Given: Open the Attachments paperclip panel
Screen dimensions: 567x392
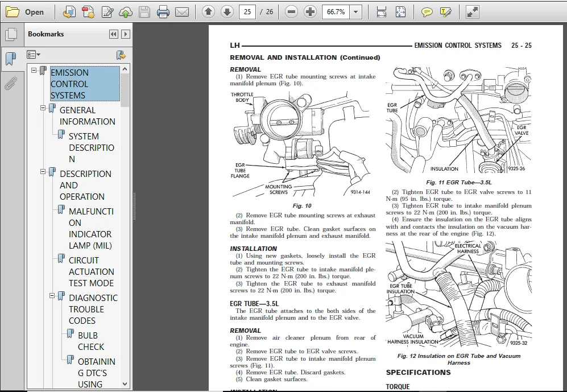Looking at the screenshot, I should click(11, 83).
